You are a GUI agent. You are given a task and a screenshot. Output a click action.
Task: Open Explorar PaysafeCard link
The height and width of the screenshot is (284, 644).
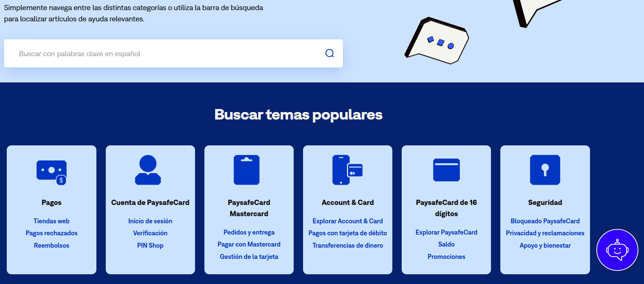(446, 232)
